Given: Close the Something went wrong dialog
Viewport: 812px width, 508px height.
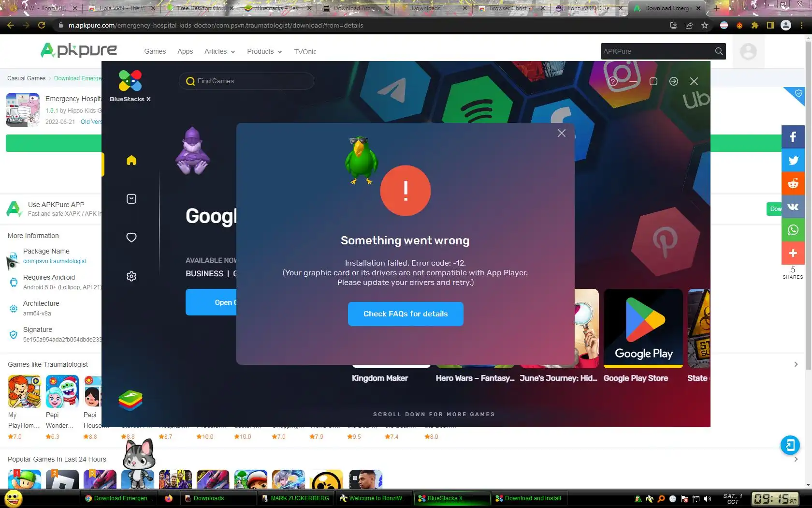Looking at the screenshot, I should (x=561, y=133).
